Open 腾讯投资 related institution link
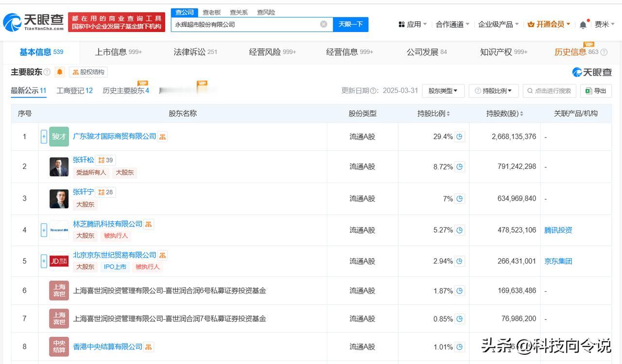Image resolution: width=622 pixels, height=364 pixels. (x=558, y=230)
